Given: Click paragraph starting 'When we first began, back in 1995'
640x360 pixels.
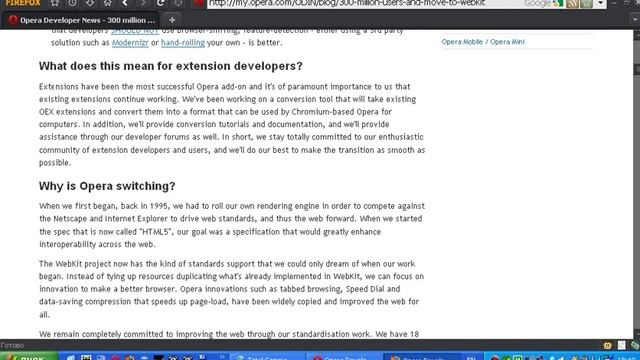Looking at the screenshot, I should pyautogui.click(x=232, y=225).
